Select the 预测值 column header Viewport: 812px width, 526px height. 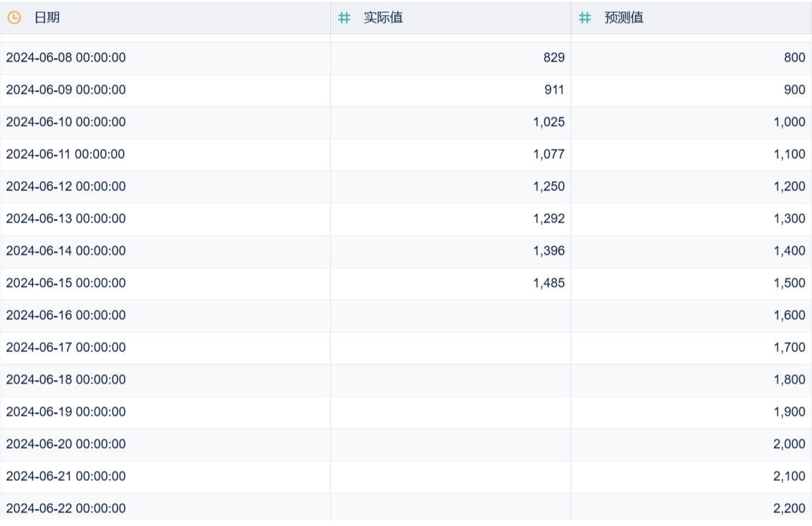[x=691, y=18]
